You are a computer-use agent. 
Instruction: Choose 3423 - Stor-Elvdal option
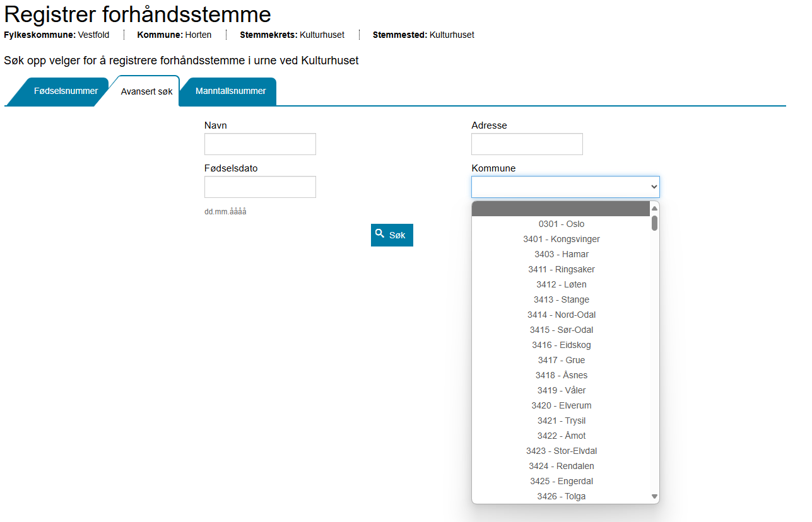561,451
